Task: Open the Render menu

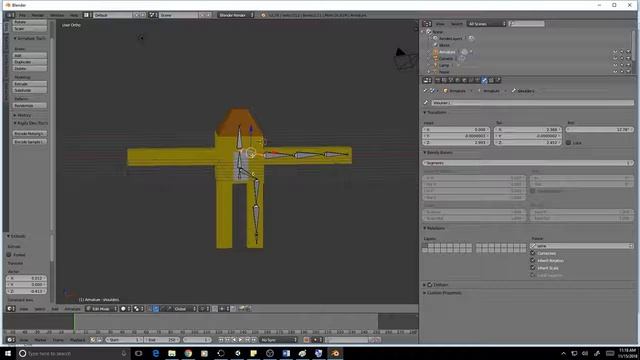Action: tap(38, 15)
